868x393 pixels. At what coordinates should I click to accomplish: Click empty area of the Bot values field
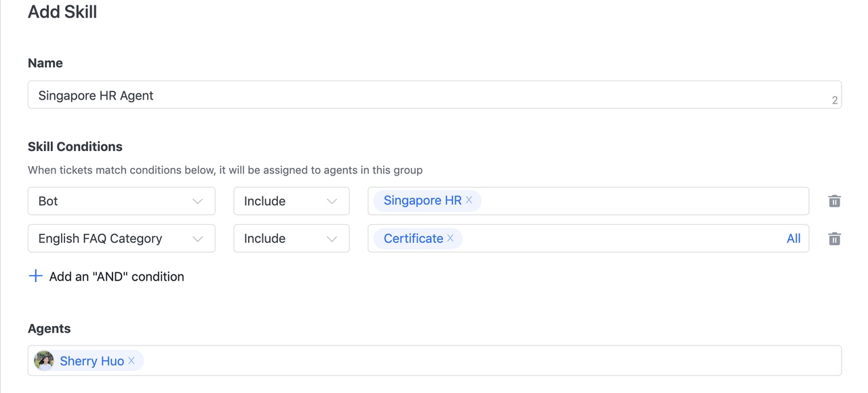[x=644, y=201]
